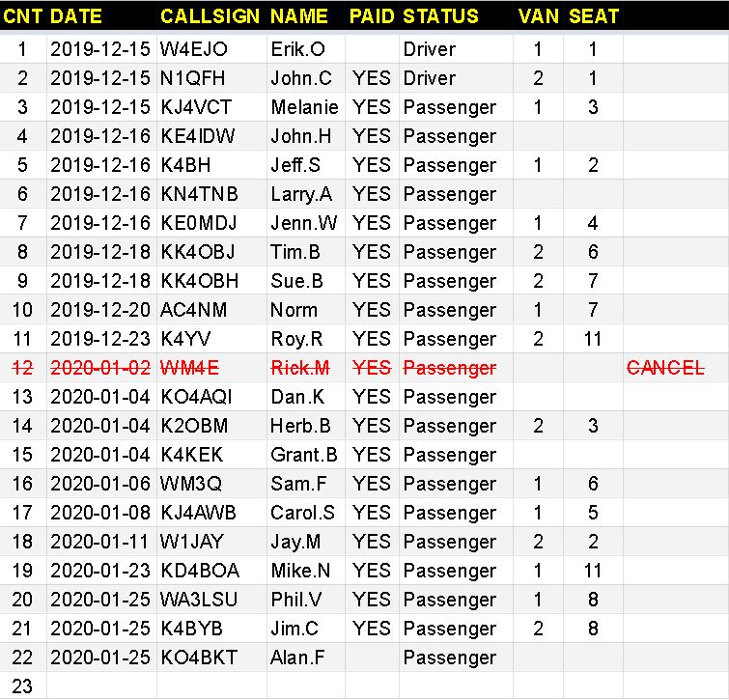Select the callsign cell WA3LSU
The height and width of the screenshot is (700, 729).
[199, 600]
